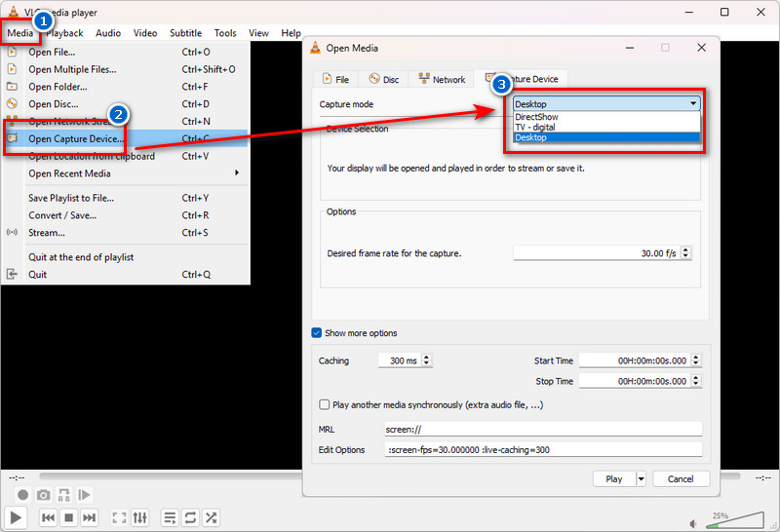Click the Edit Options text field
780x532 pixels.
coord(543,449)
